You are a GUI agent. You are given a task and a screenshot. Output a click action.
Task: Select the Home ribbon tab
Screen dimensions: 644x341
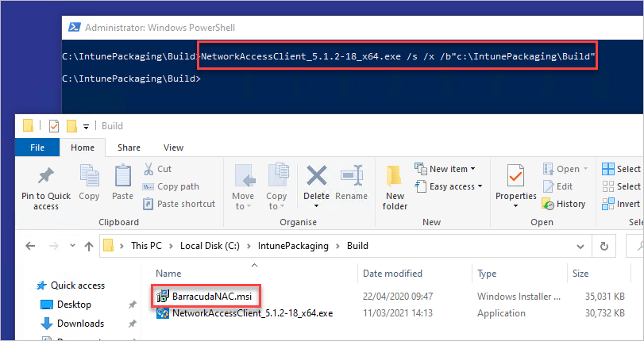click(x=83, y=148)
